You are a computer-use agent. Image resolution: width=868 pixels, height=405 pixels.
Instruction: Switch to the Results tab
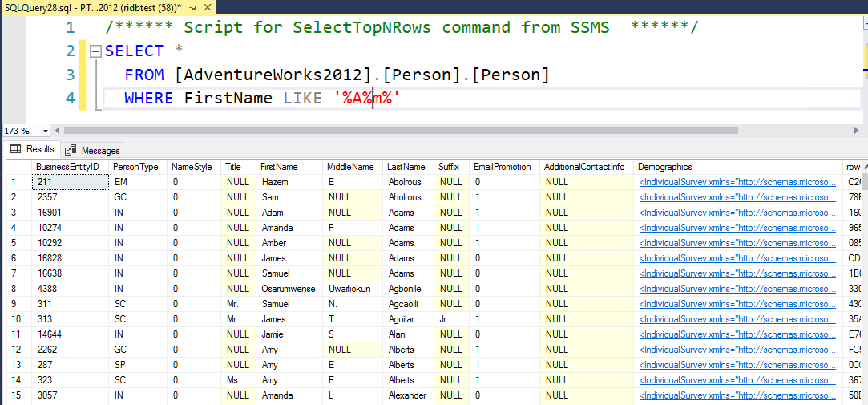click(x=33, y=150)
